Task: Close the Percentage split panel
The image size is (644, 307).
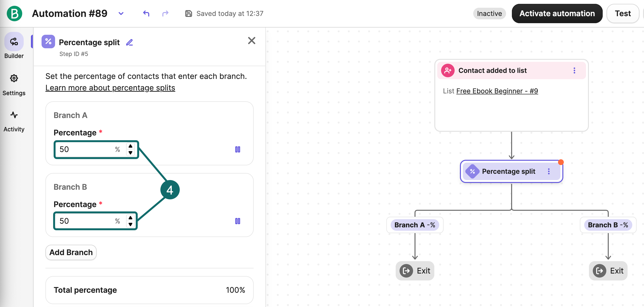Action: tap(251, 41)
